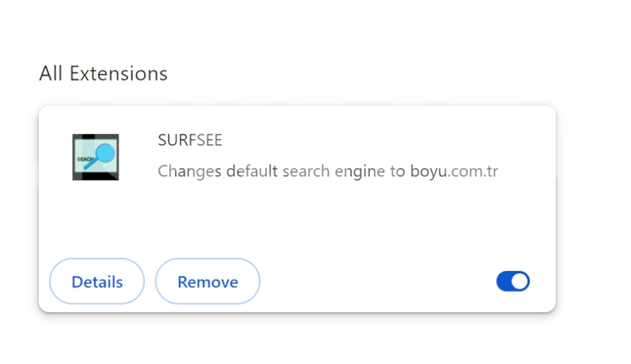Click the SURFSEE extension icon
The image size is (631, 364).
coord(95,157)
